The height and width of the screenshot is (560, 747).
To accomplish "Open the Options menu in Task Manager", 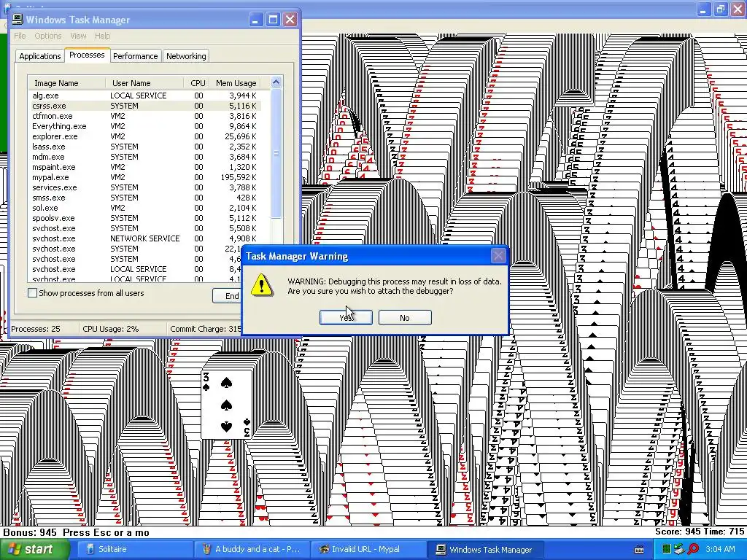I will click(47, 36).
